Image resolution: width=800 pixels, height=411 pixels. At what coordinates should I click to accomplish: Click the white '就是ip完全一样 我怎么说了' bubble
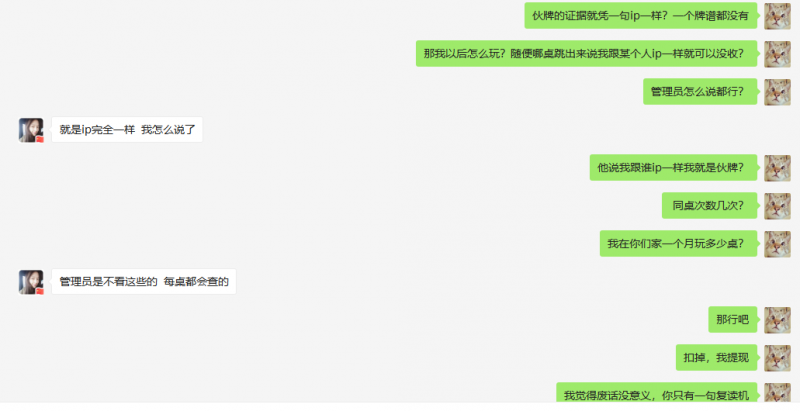[x=127, y=130]
